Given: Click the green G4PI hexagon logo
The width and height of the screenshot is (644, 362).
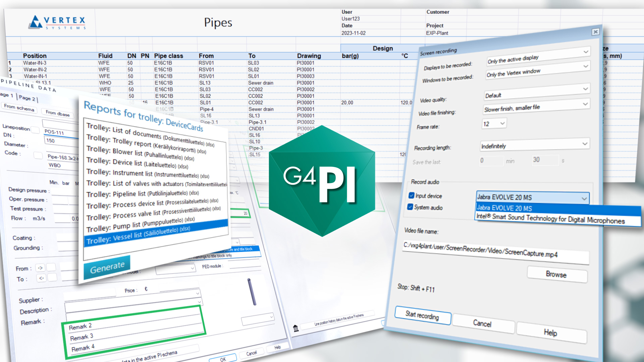Looking at the screenshot, I should pos(321,181).
